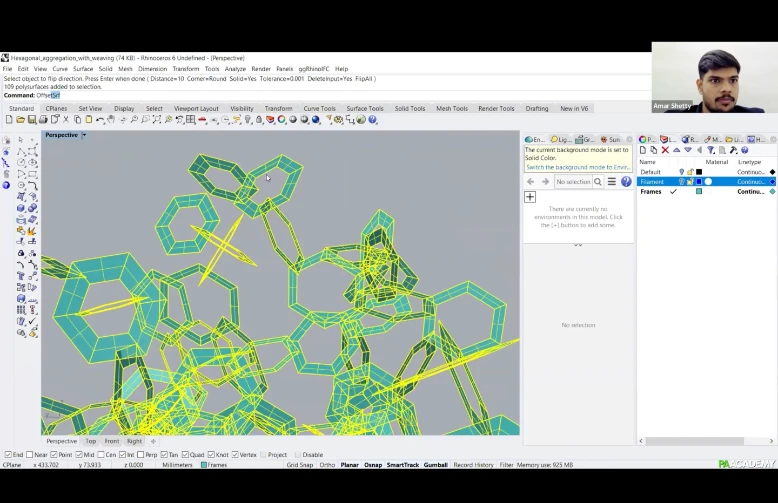Toggle the Near object snap checkbox
This screenshot has width=778, height=503.
31,454
